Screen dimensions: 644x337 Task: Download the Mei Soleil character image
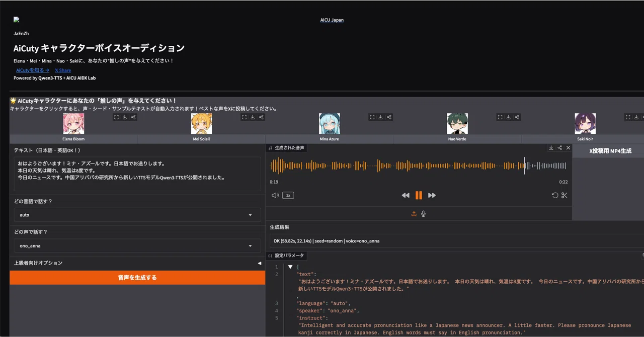click(253, 117)
